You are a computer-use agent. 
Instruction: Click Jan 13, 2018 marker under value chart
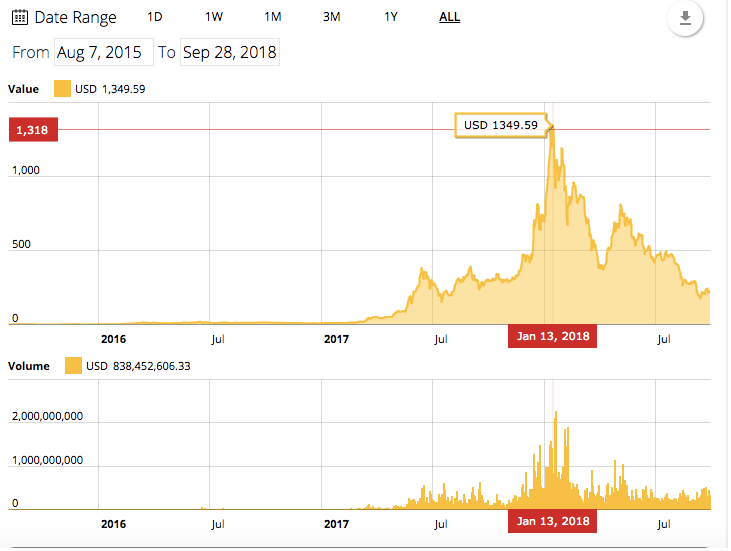point(552,336)
